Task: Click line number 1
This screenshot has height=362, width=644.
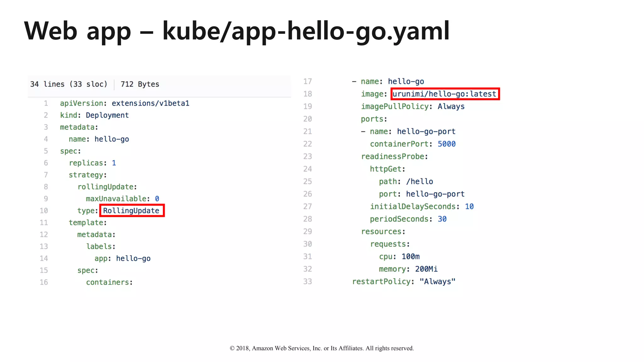Action: (x=46, y=103)
